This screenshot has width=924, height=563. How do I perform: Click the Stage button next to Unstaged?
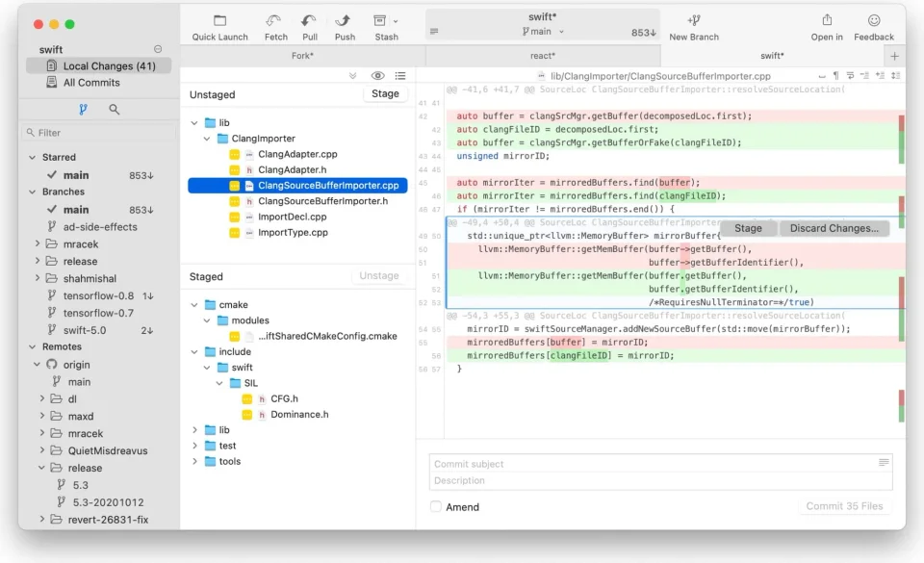(x=385, y=93)
